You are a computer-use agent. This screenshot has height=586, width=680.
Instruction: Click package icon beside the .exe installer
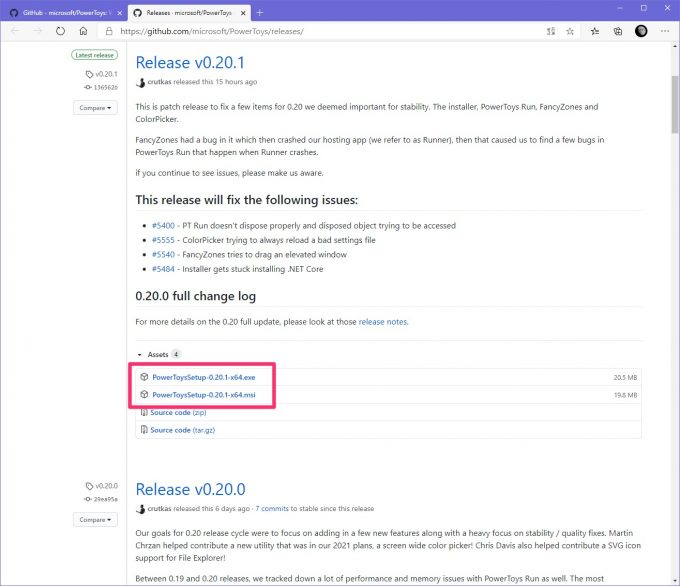pyautogui.click(x=144, y=377)
